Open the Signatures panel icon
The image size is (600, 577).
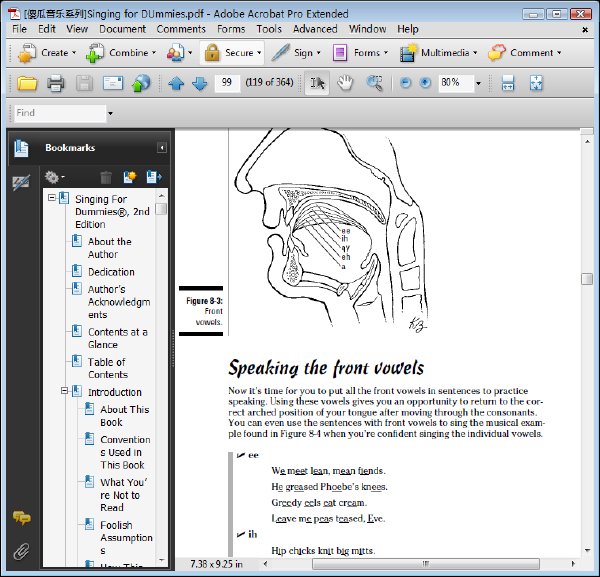21,183
